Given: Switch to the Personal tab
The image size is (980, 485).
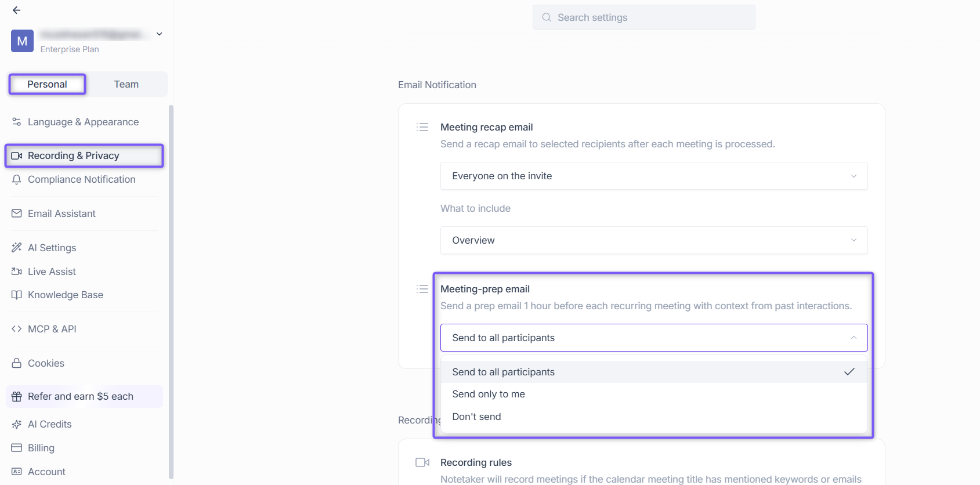Looking at the screenshot, I should pyautogui.click(x=47, y=84).
